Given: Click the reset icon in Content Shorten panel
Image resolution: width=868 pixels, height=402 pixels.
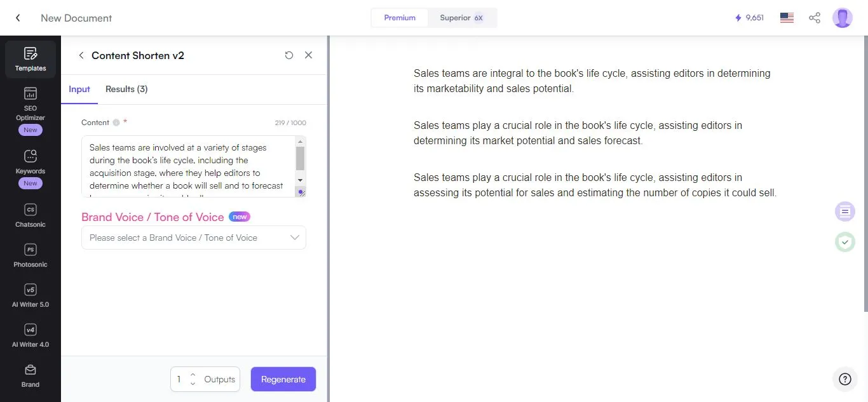Looking at the screenshot, I should point(289,55).
